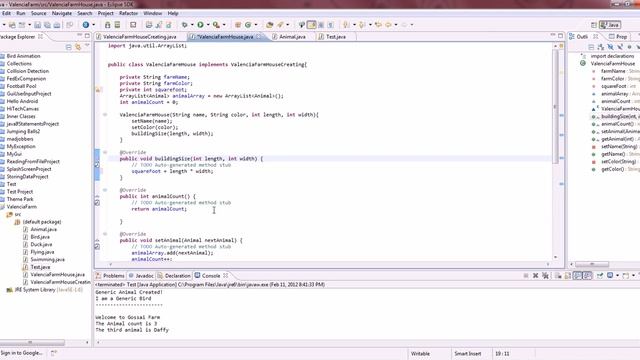Image resolution: width=640 pixels, height=360 pixels.
Task: Collapse the constructor fold marker
Action: pyautogui.click(x=105, y=115)
